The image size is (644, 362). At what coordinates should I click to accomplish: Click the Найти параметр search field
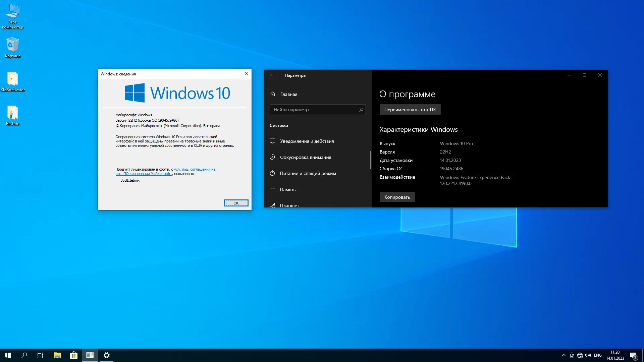click(x=314, y=110)
